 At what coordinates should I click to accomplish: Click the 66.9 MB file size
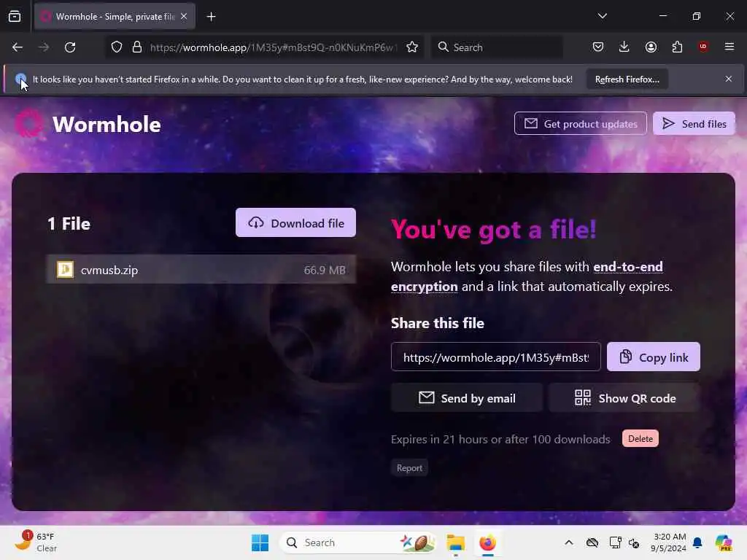[x=325, y=270]
